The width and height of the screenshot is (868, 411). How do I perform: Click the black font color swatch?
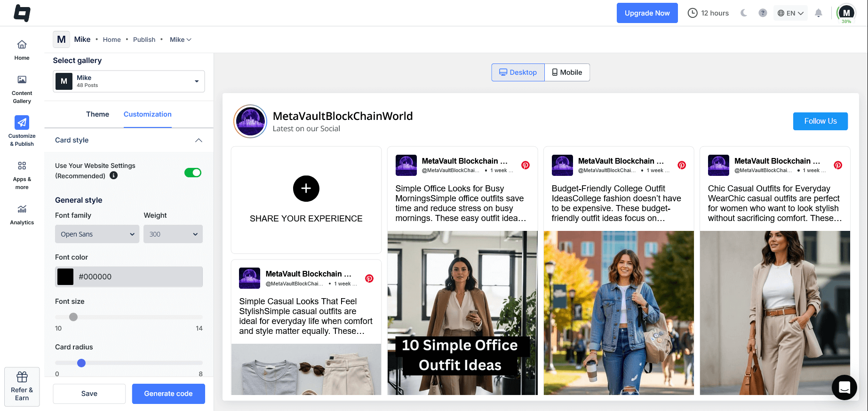pyautogui.click(x=65, y=277)
